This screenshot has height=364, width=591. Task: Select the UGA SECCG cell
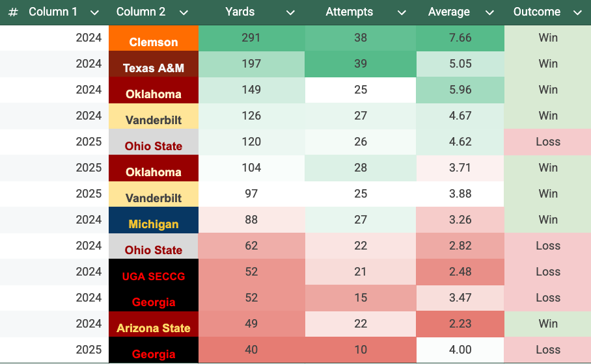[154, 272]
